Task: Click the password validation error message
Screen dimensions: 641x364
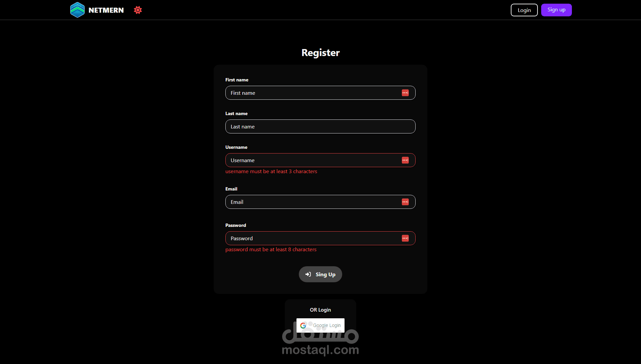Action: pos(271,250)
